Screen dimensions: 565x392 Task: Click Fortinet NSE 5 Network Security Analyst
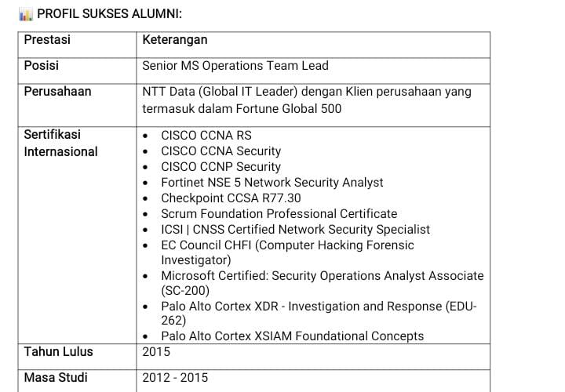[x=272, y=182]
